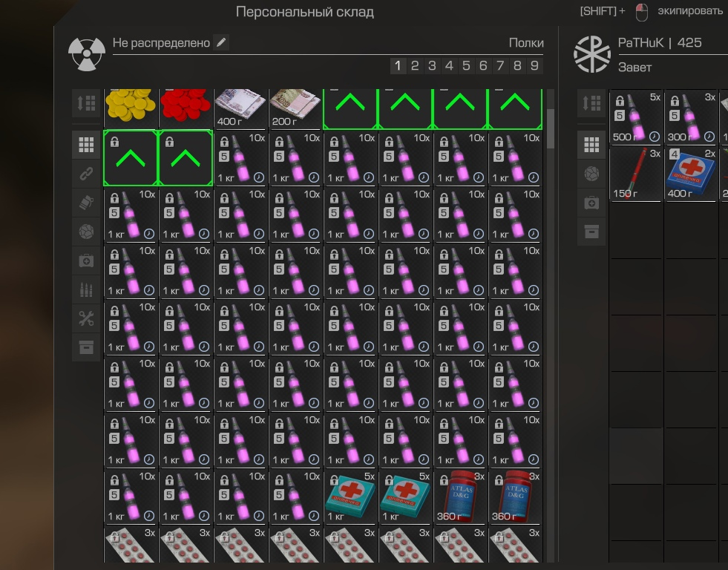Click the archive box filter in storage sidebar
Image resolution: width=728 pixels, height=570 pixels.
[86, 347]
